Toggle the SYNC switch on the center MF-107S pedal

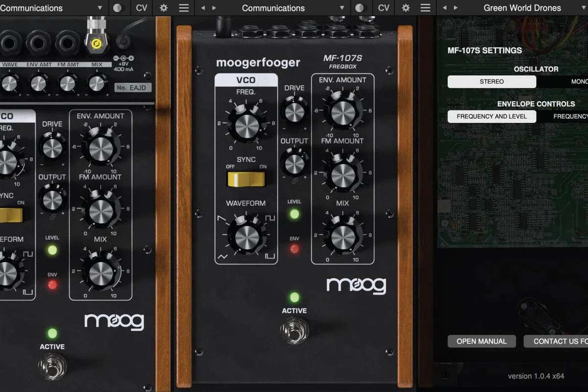[246, 179]
